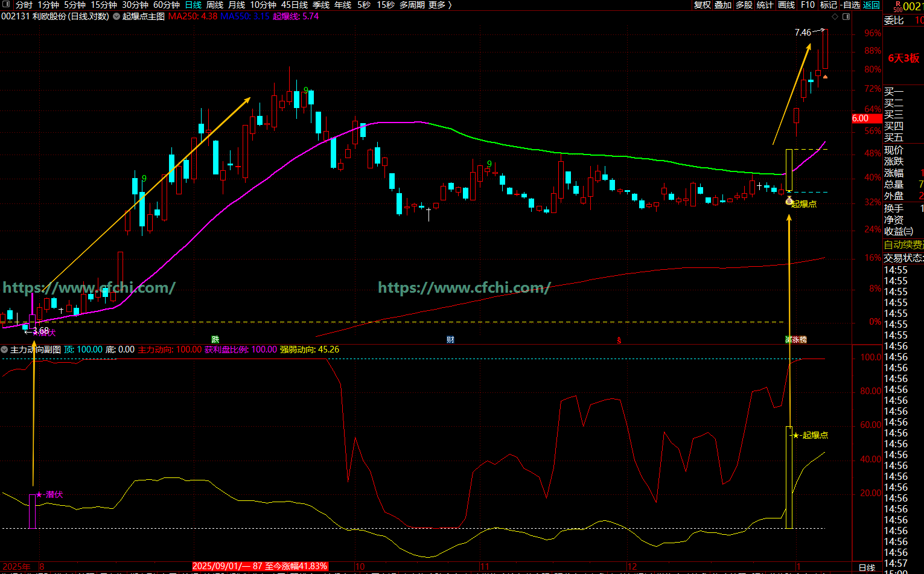Activate the 画线 drawing tool
The image size is (924, 574).
(x=786, y=5)
